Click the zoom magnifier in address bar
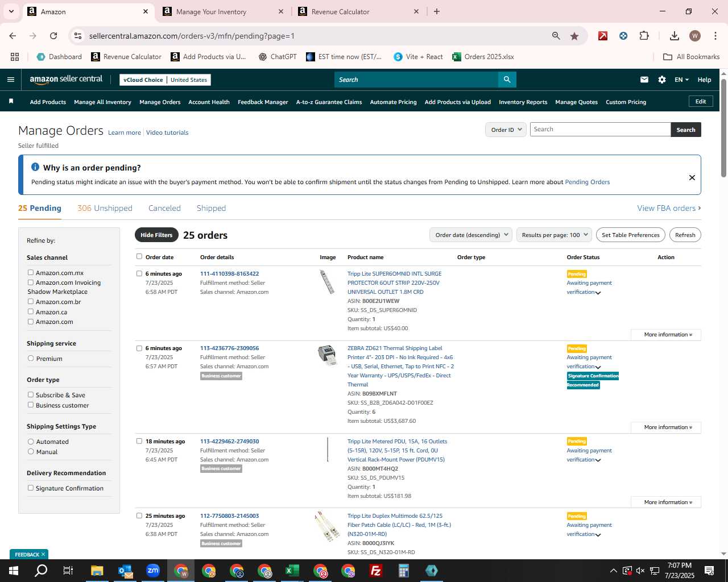 point(556,36)
